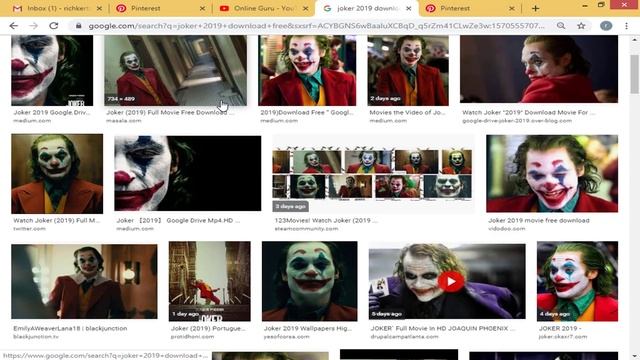Close the joker 2019 download tab

409,8
